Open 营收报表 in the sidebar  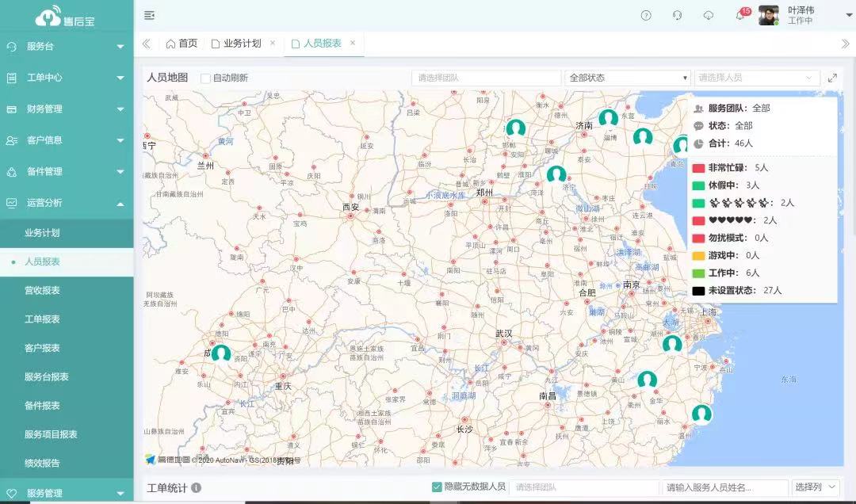[x=43, y=290]
